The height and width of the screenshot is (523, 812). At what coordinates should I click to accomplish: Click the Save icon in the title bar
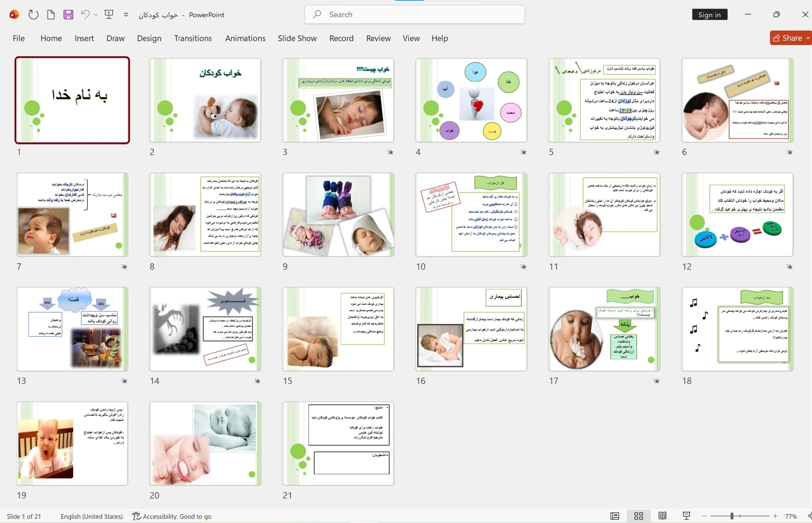tap(68, 15)
